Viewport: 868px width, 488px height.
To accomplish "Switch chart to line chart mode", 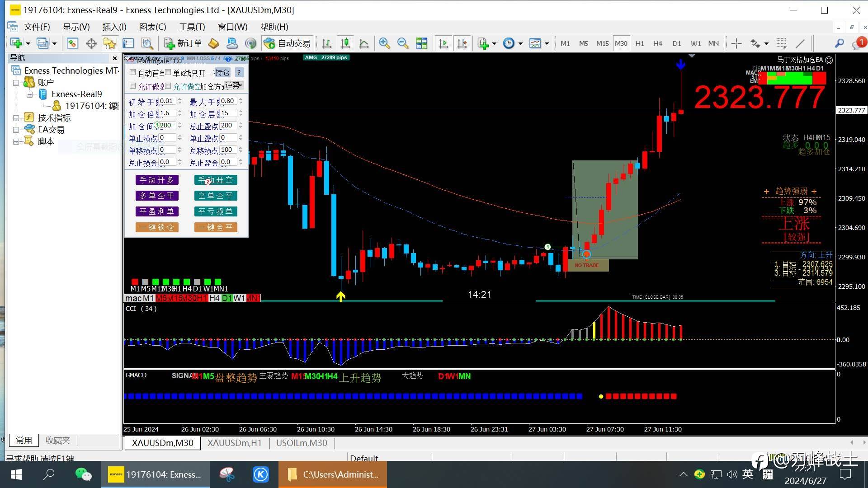I will coord(363,43).
